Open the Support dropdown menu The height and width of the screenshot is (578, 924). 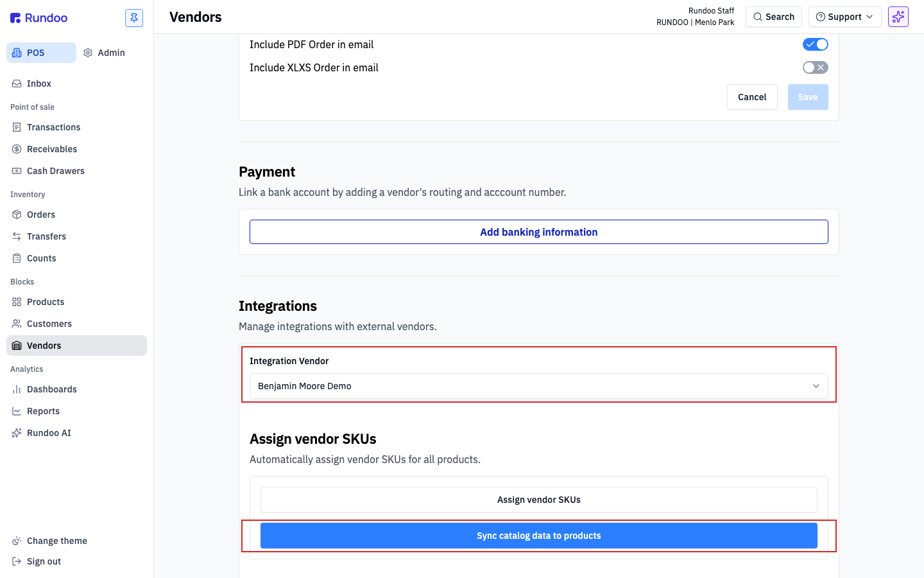point(844,17)
